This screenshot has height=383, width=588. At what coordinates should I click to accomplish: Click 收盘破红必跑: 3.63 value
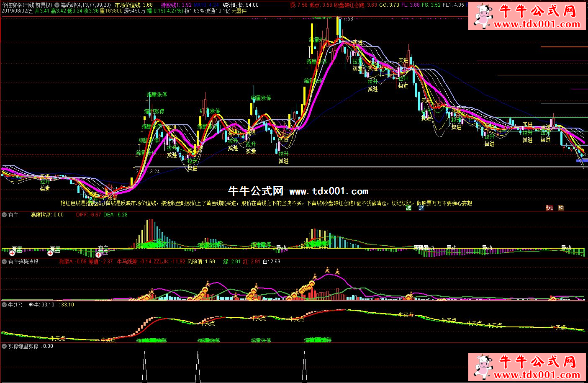point(355,5)
